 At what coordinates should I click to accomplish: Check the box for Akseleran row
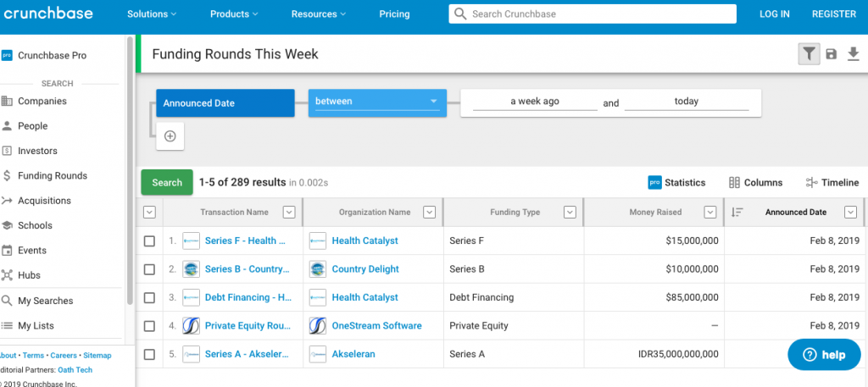149,354
